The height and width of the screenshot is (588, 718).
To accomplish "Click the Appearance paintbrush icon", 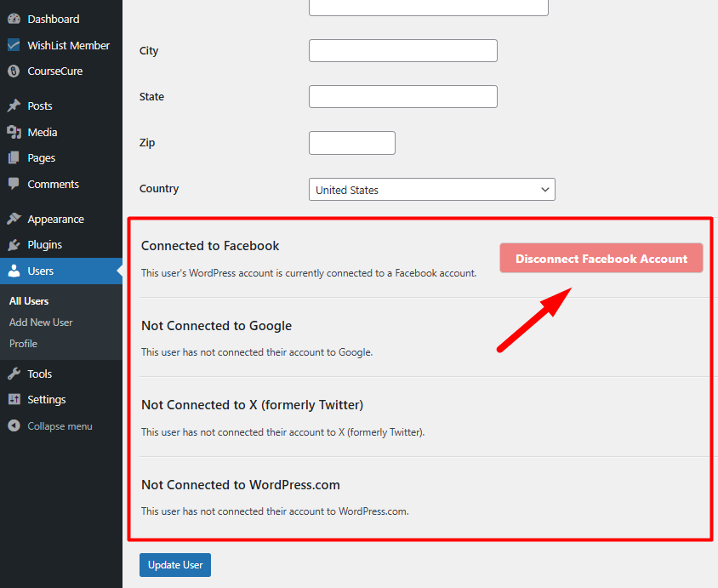I will pos(14,219).
